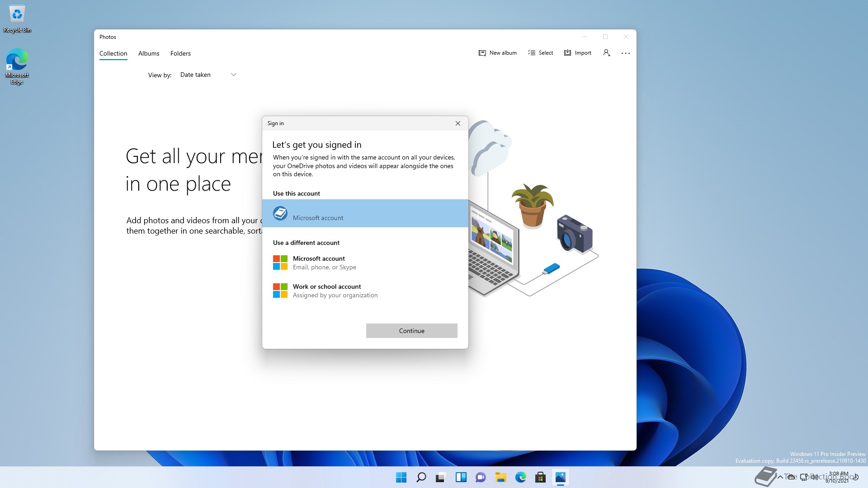Click the Import icon in Photos toolbar
The width and height of the screenshot is (868, 488).
568,53
